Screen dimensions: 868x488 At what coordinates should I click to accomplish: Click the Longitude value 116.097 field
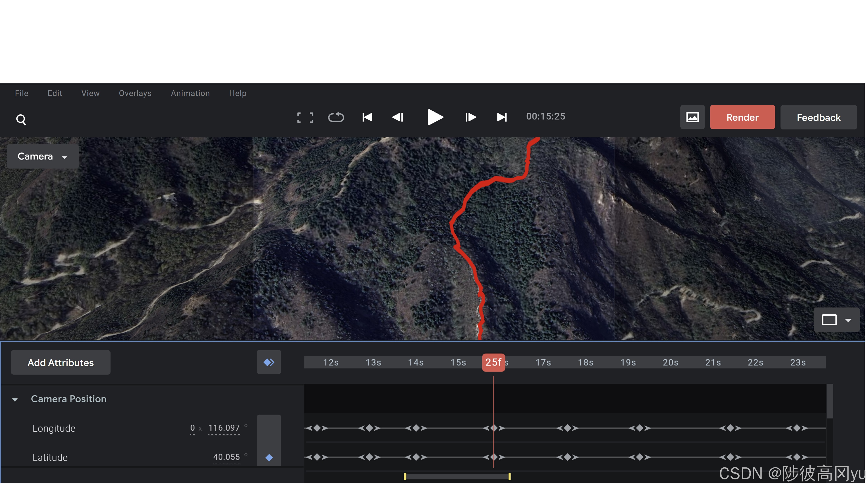click(224, 428)
